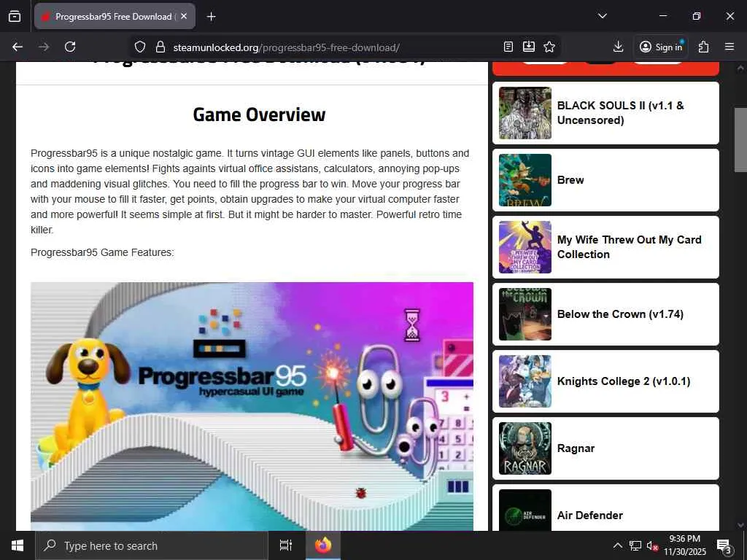The image size is (747, 560).
Task: Select the Progressbar95 Free Download tab
Action: click(115, 16)
